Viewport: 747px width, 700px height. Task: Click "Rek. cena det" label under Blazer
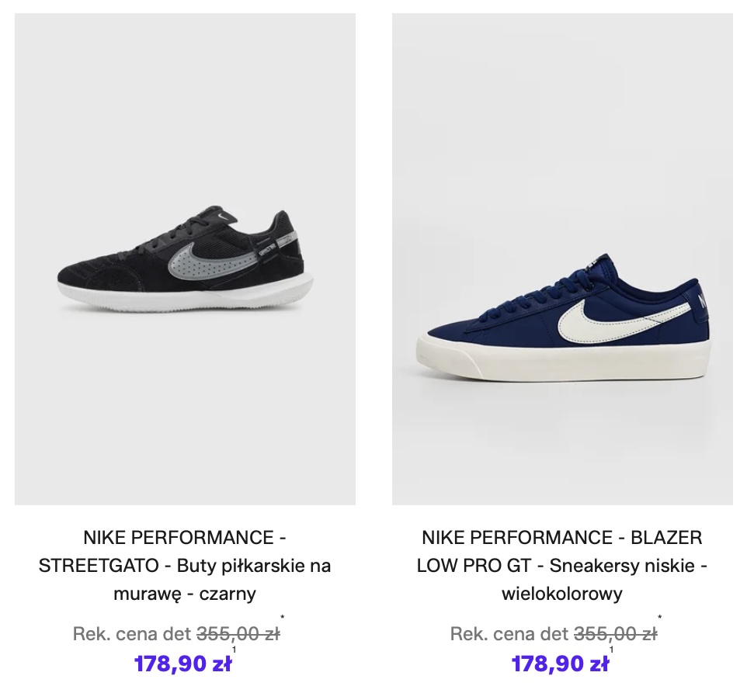tap(509, 634)
